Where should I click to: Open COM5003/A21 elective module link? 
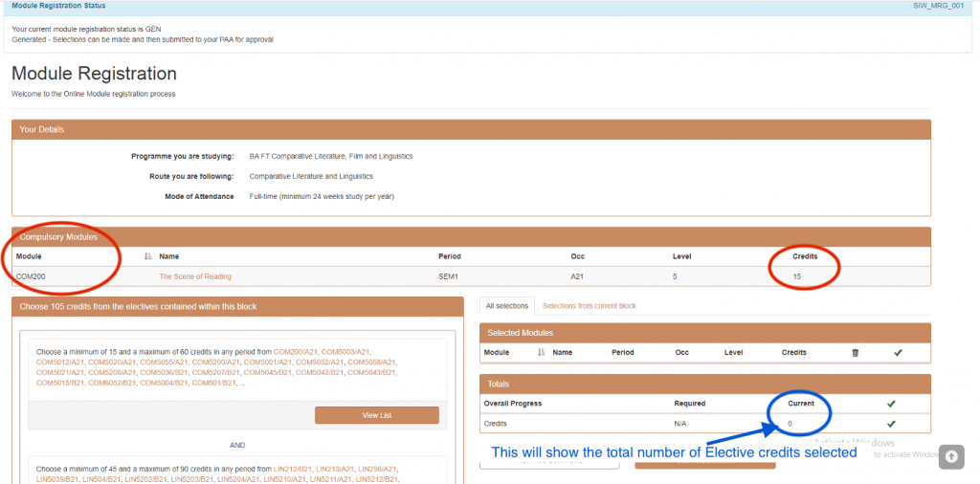(x=345, y=351)
